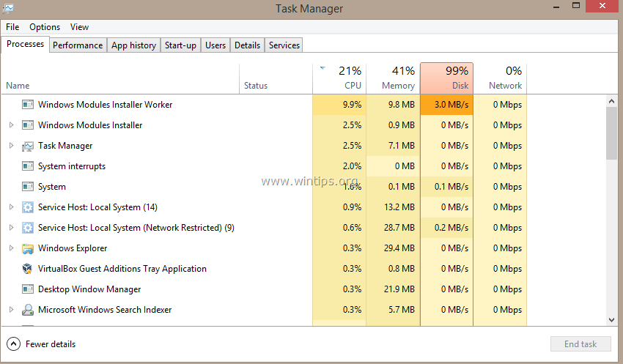The width and height of the screenshot is (623, 364).
Task: Click the scrollbar up arrow
Action: (611, 101)
